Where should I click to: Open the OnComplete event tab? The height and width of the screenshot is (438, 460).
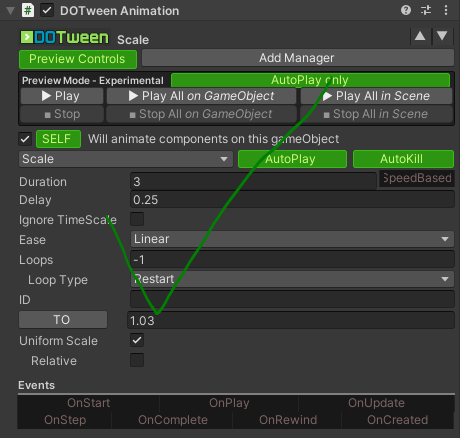173,420
